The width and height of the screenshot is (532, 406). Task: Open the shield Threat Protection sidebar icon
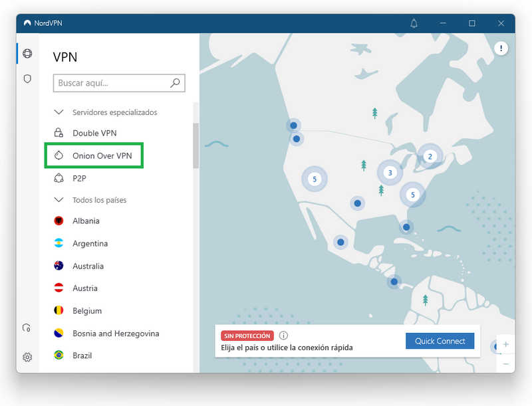(27, 78)
